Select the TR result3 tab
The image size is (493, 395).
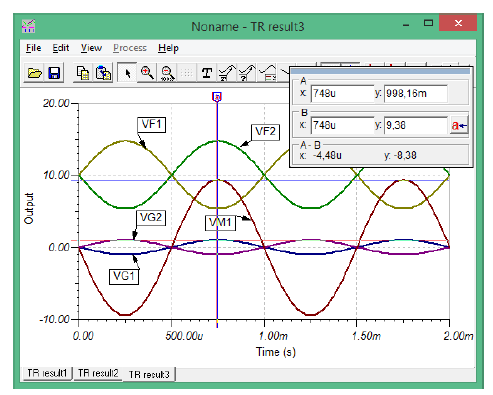point(149,374)
